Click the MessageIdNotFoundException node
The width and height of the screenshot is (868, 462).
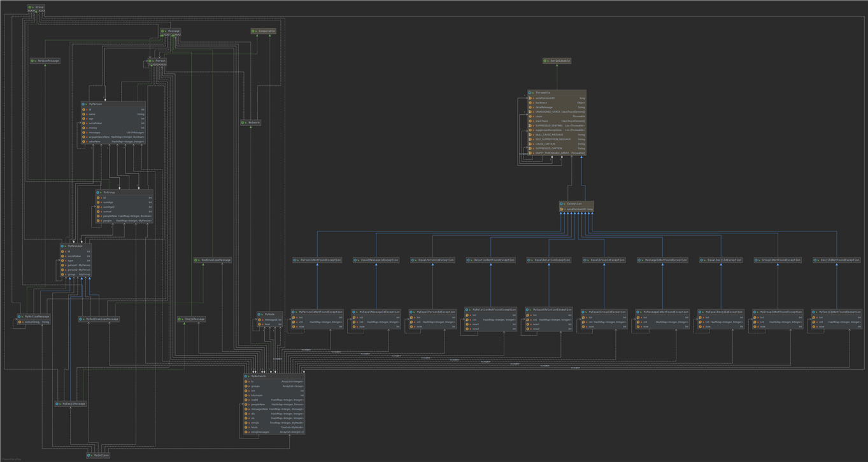click(662, 260)
